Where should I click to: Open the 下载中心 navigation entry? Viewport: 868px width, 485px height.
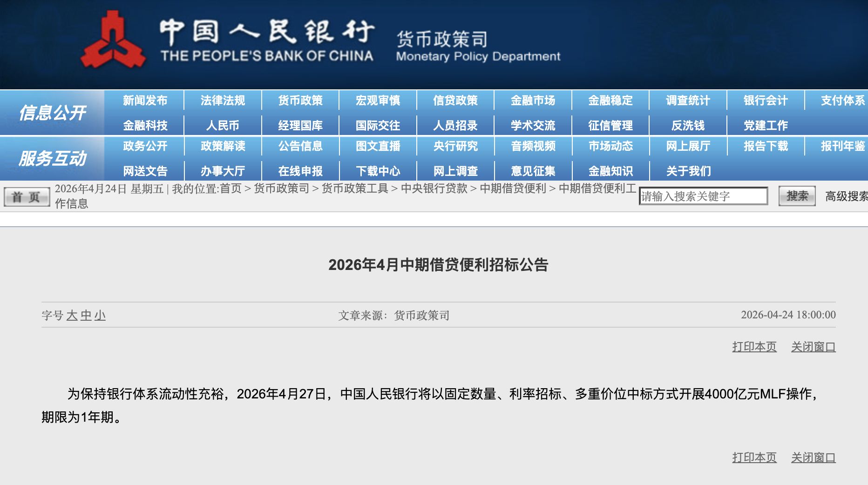coord(378,170)
